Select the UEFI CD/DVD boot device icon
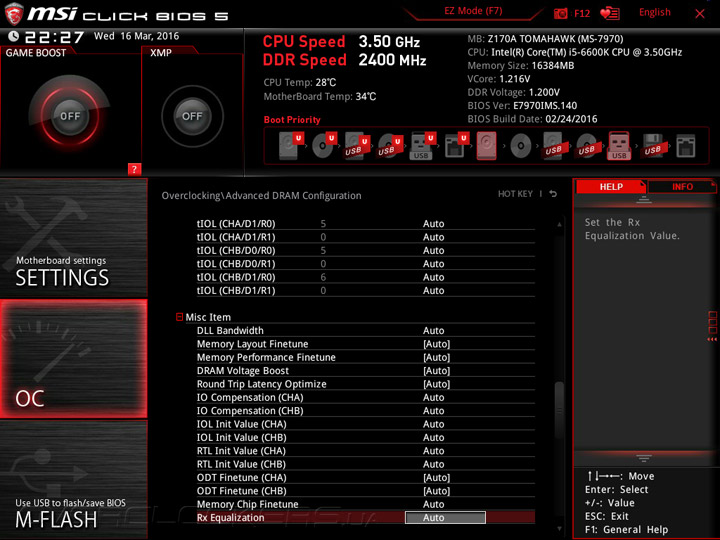720x540 pixels. pos(324,146)
